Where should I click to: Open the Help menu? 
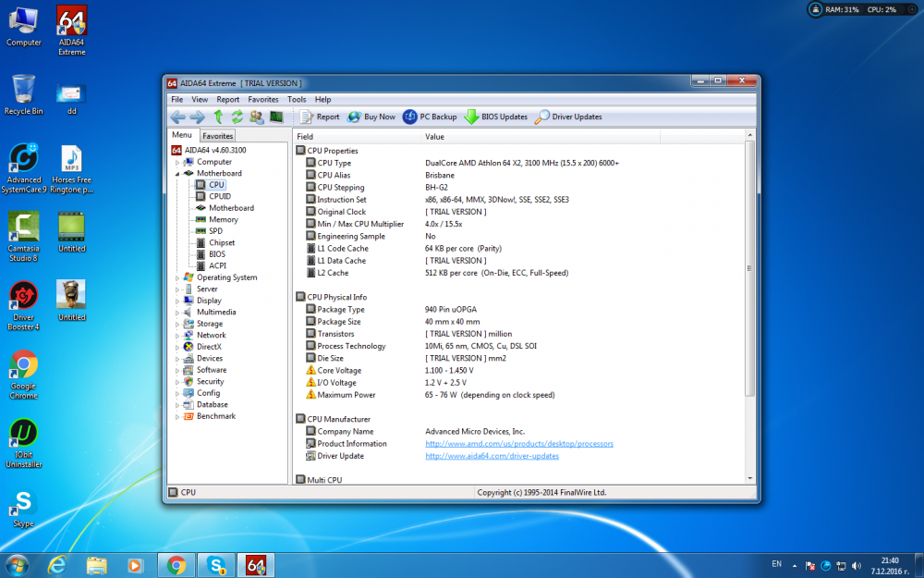click(x=322, y=100)
